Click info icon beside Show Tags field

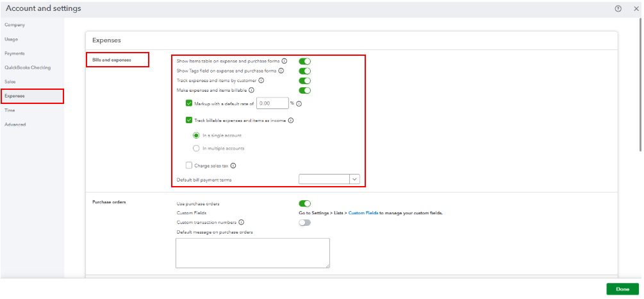pyautogui.click(x=281, y=71)
